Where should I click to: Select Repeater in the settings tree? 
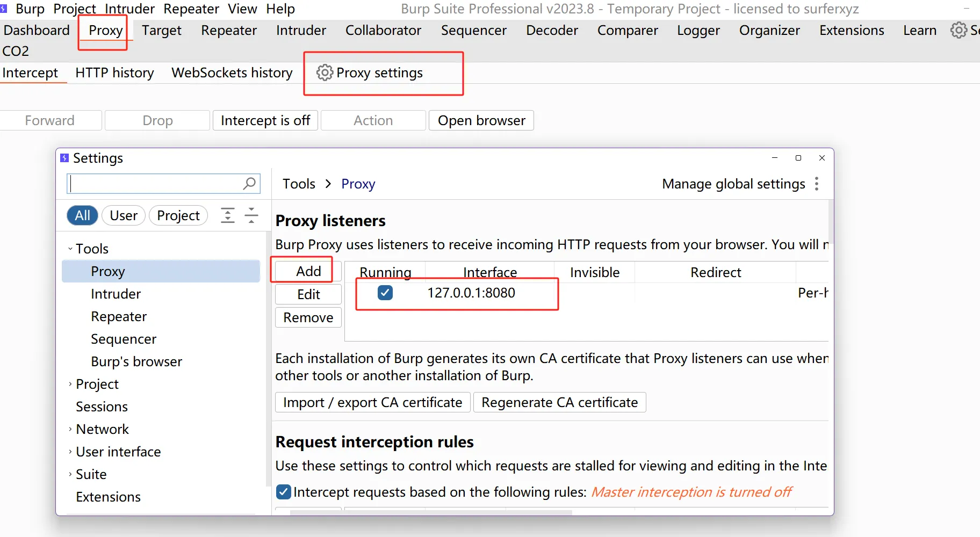point(119,316)
